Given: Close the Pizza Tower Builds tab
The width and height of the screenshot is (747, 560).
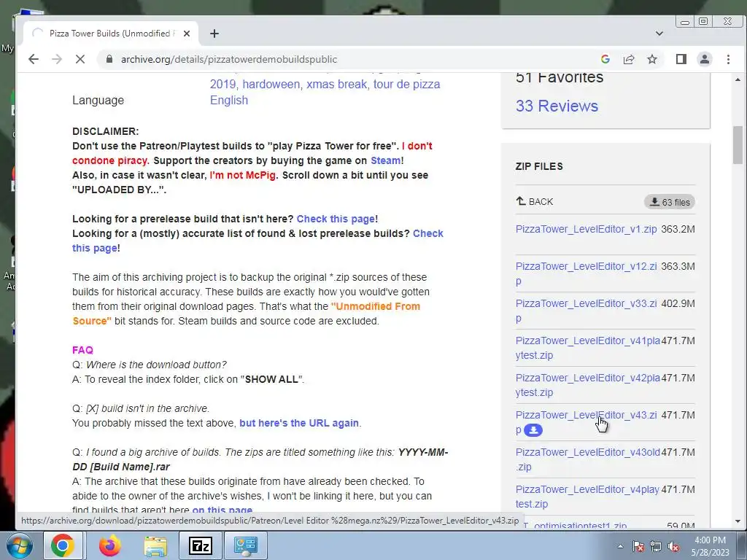Looking at the screenshot, I should coord(187,34).
